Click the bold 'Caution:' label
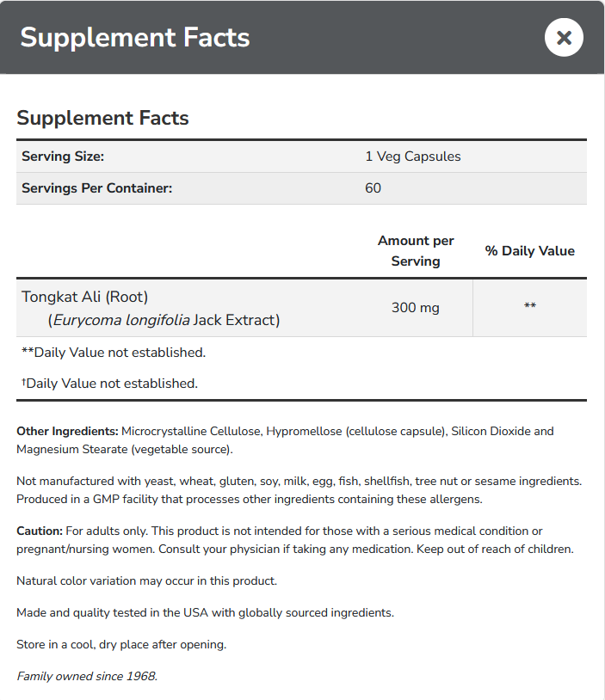Screen dimensions: 605x700 [40, 531]
